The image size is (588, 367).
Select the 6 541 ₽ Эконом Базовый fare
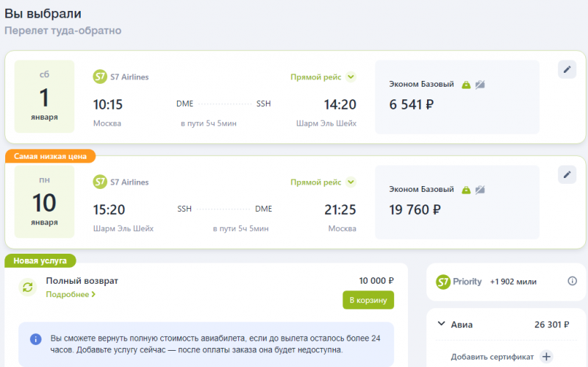[457, 97]
